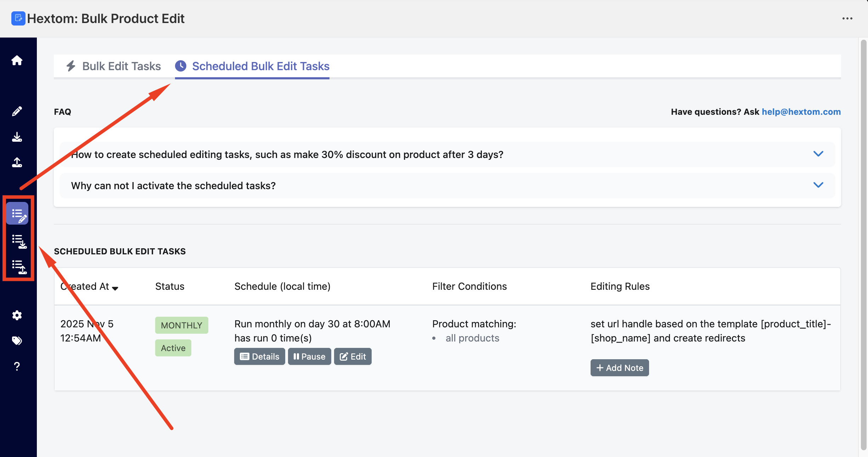Click the question mark help icon
868x457 pixels.
(17, 366)
